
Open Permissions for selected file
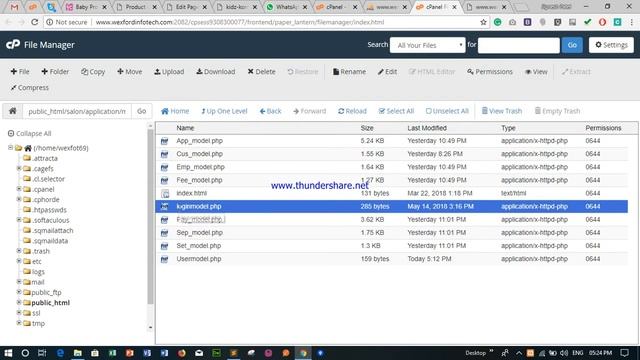(490, 71)
